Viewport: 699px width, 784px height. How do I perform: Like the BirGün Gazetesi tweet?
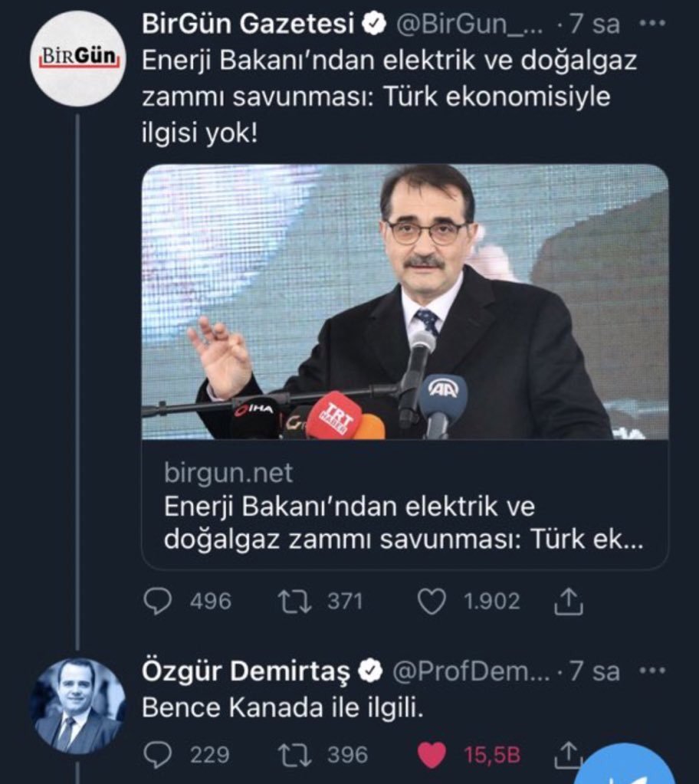(432, 602)
